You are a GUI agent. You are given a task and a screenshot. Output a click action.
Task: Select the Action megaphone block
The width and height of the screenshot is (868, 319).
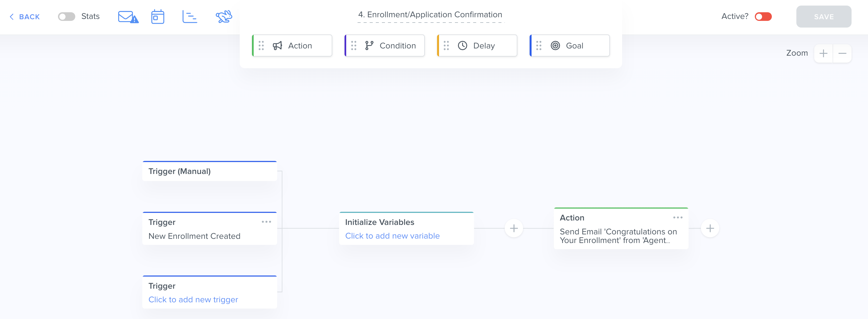coord(292,45)
